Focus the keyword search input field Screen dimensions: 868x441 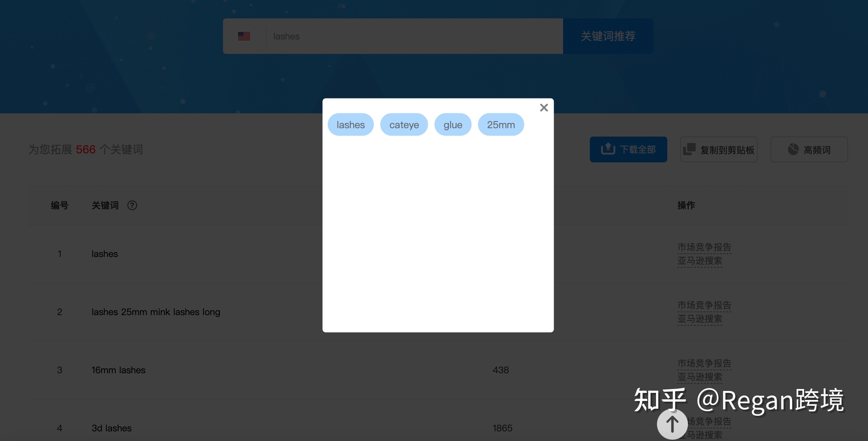[414, 36]
